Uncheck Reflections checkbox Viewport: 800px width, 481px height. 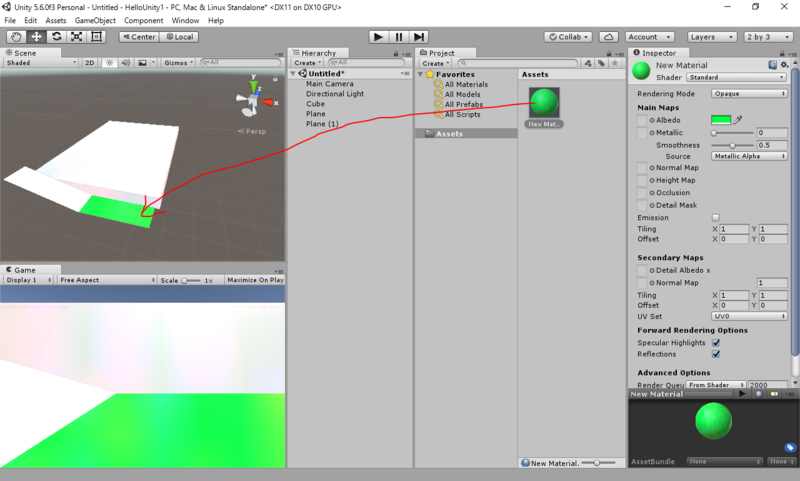point(716,354)
